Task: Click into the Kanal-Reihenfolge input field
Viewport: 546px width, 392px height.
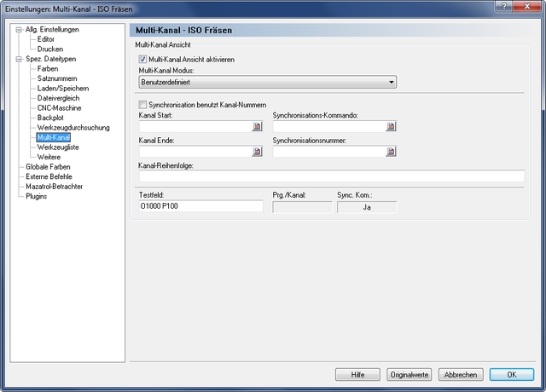Action: [x=332, y=176]
